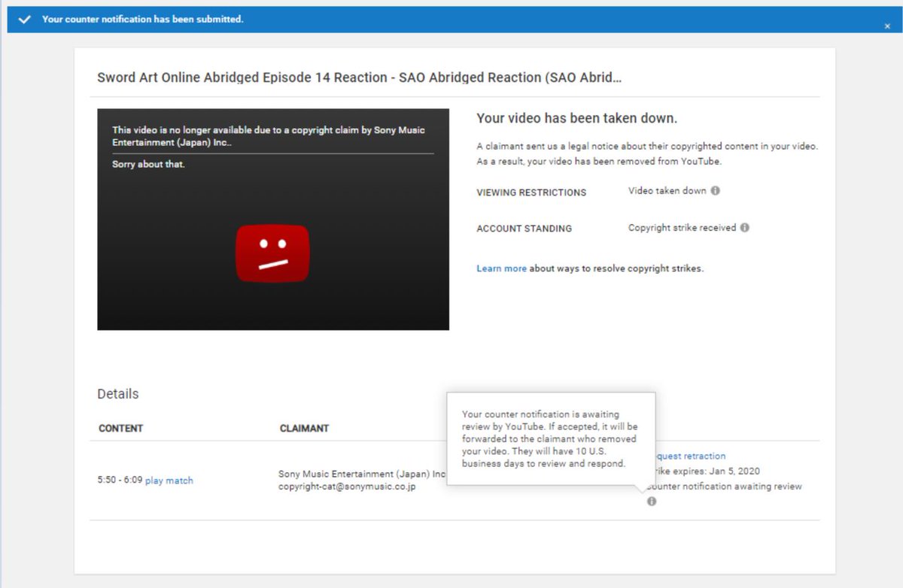Click the checkmark icon in the blue banner
This screenshot has height=588, width=903.
[x=24, y=20]
